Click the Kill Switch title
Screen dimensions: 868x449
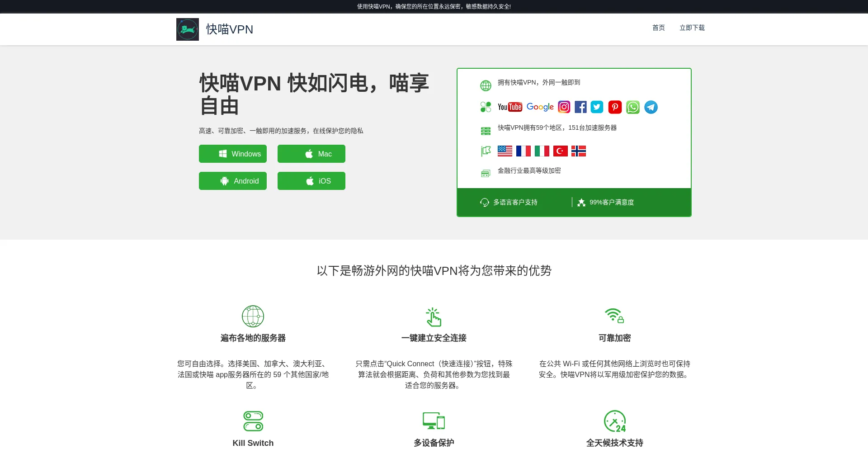(253, 443)
